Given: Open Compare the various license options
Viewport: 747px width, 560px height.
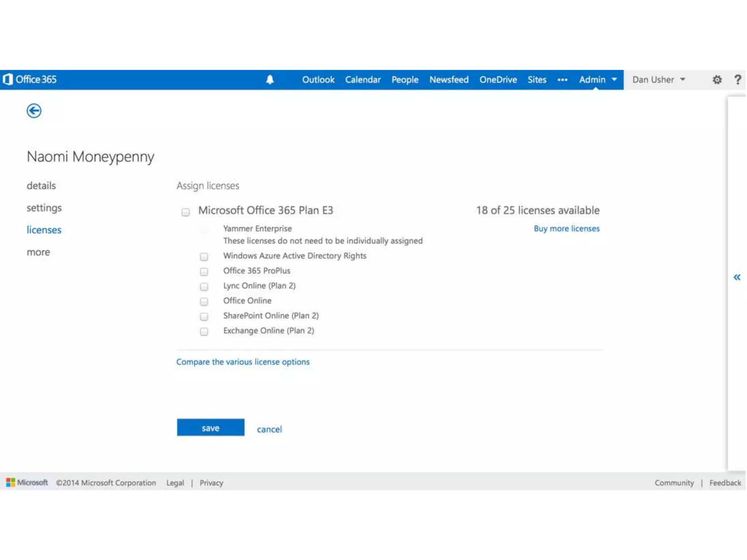Looking at the screenshot, I should click(x=243, y=362).
